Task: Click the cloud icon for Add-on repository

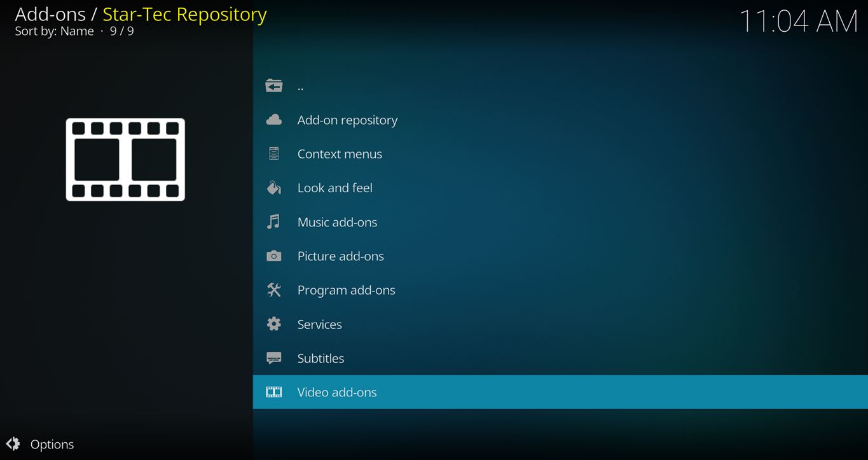Action: (x=274, y=120)
